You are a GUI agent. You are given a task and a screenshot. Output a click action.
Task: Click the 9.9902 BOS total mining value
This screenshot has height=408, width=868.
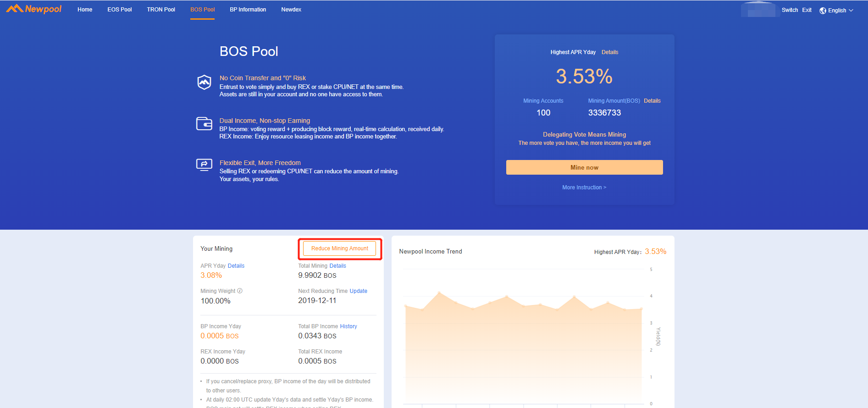point(317,276)
